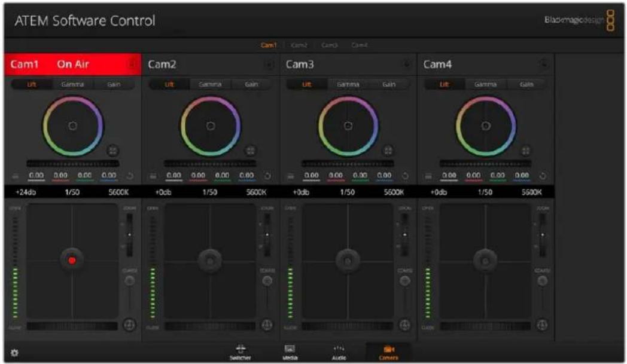Trigger auto focus on Cam3
This screenshot has height=364, width=627.
click(x=404, y=325)
